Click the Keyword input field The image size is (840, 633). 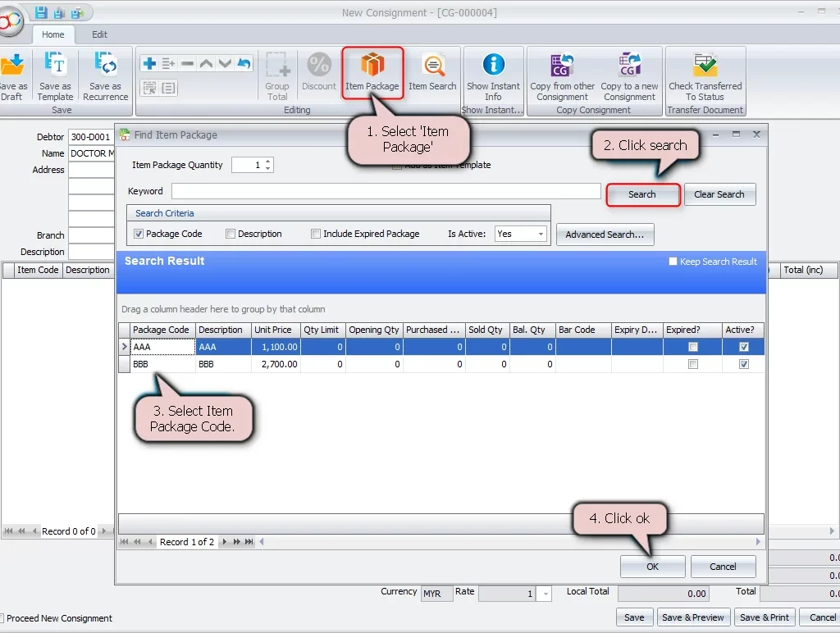pos(386,191)
